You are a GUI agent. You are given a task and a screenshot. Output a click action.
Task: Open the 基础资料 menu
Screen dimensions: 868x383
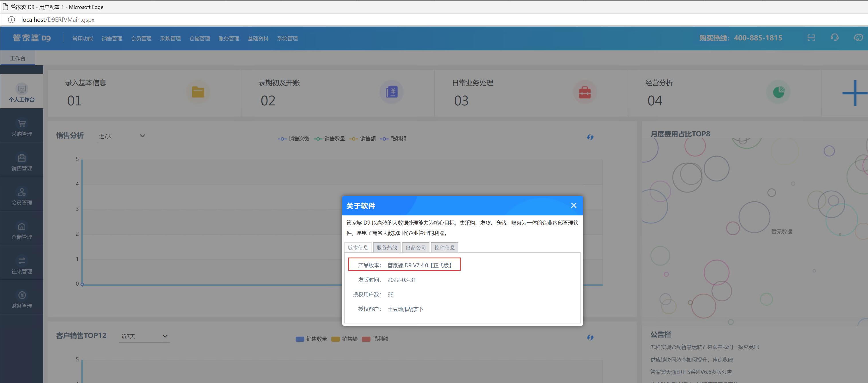(x=258, y=38)
